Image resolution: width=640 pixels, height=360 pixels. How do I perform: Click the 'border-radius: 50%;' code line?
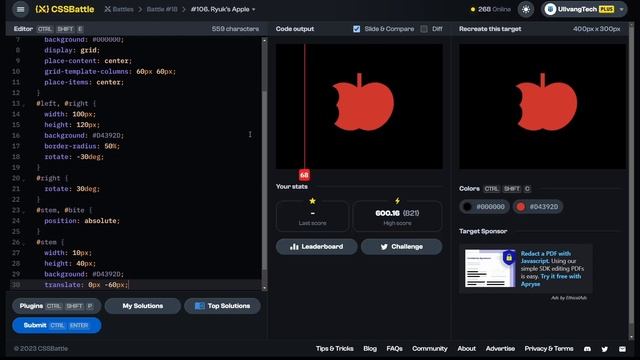[82, 146]
